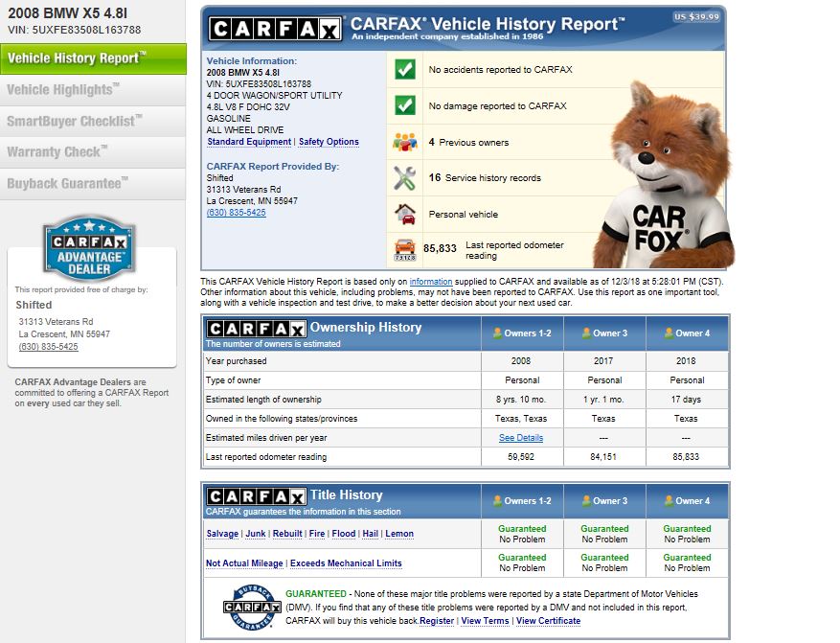Click the GUARANTEED green label text

pos(315,594)
